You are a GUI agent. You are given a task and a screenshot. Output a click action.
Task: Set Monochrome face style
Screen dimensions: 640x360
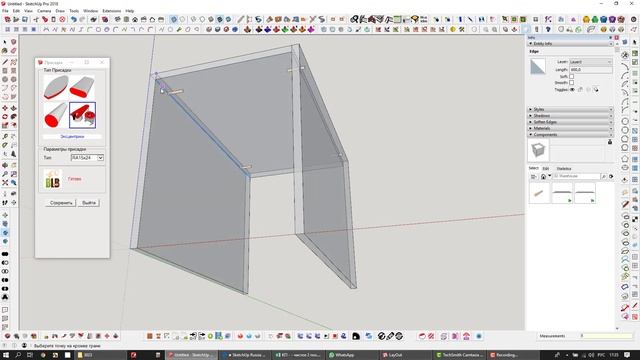(228, 19)
